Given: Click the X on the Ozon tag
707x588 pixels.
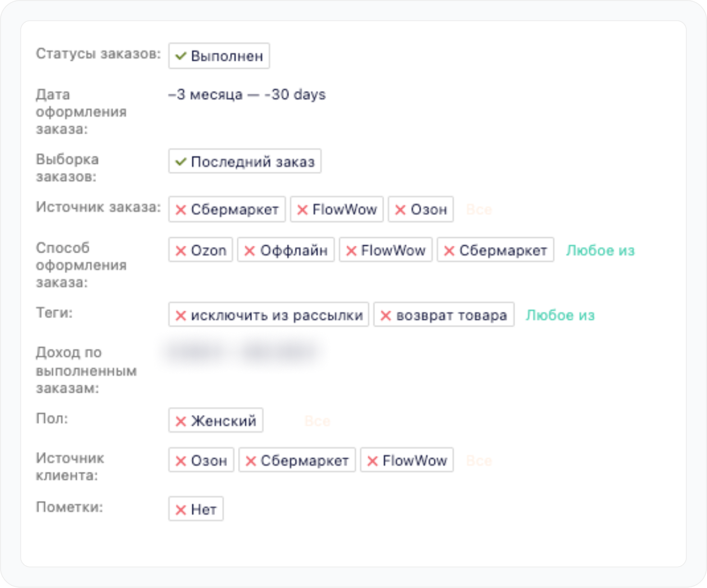Looking at the screenshot, I should (181, 251).
